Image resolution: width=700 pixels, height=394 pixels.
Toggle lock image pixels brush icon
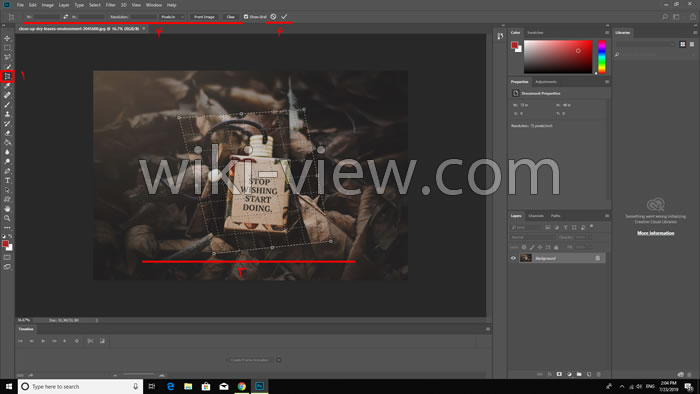(x=532, y=247)
